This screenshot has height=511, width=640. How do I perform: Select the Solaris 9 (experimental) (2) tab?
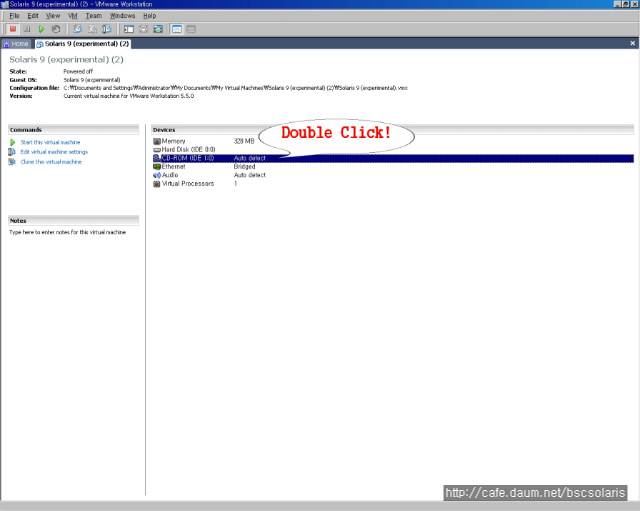tap(83, 44)
